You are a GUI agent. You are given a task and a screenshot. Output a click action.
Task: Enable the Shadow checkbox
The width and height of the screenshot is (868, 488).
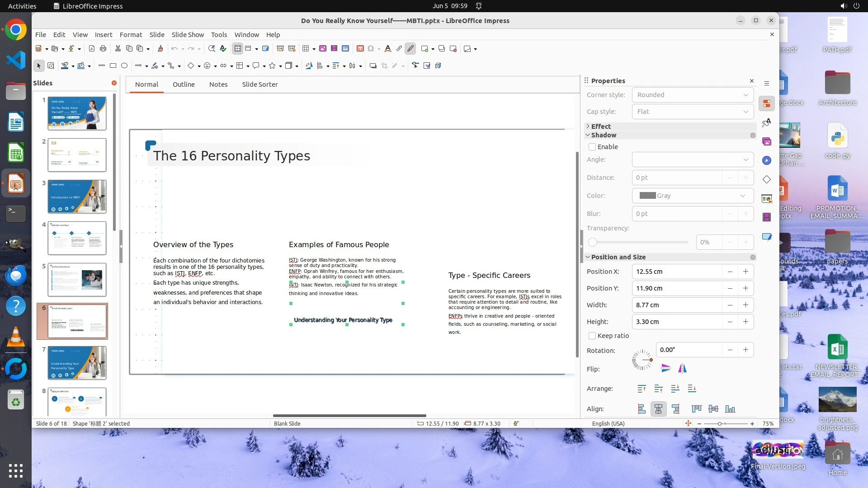point(592,147)
